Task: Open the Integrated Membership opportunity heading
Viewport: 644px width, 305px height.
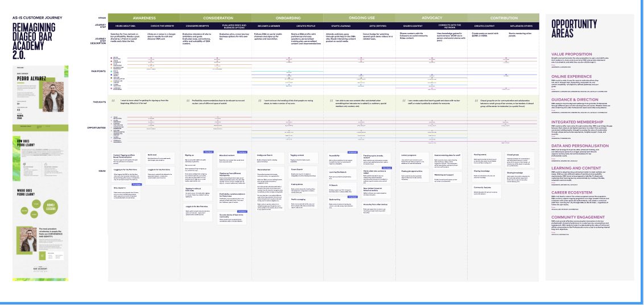Action: (x=577, y=122)
